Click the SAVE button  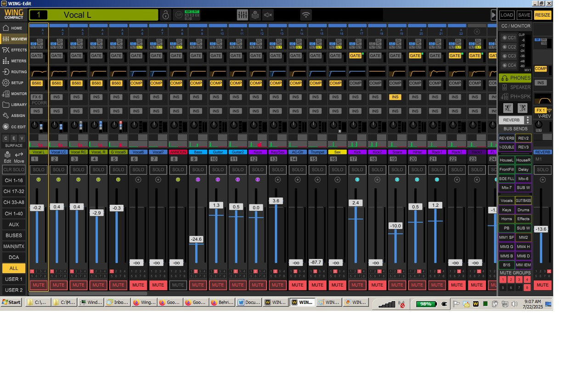(524, 15)
